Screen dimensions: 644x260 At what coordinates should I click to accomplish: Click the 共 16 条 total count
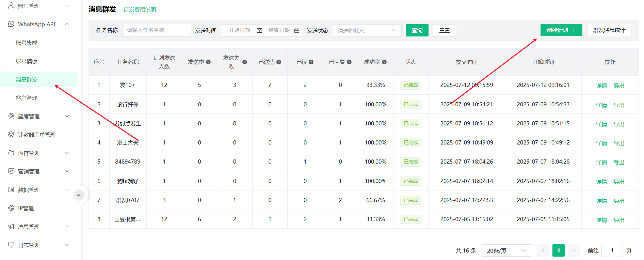pos(466,250)
